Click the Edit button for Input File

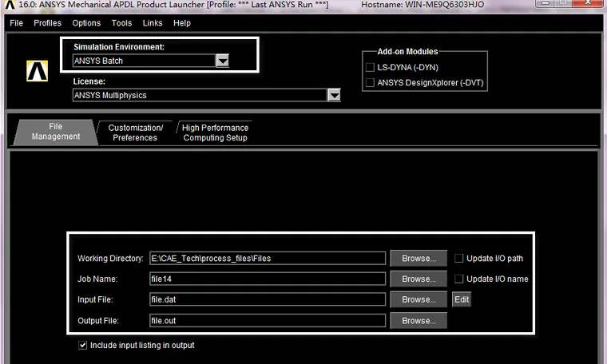(462, 299)
